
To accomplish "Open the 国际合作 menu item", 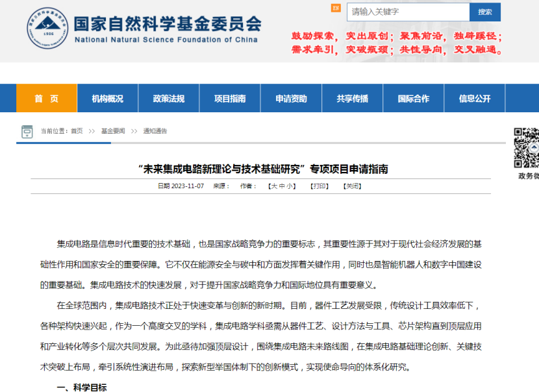I will (414, 99).
